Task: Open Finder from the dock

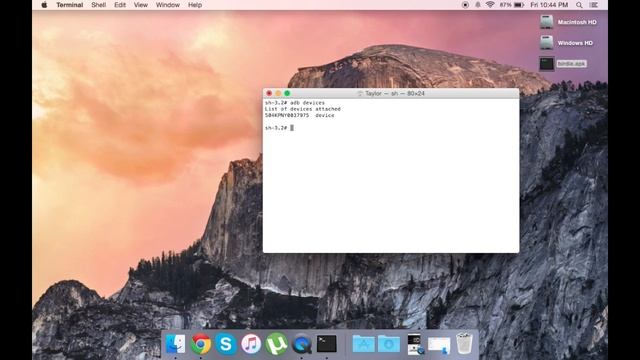Action: [176, 344]
